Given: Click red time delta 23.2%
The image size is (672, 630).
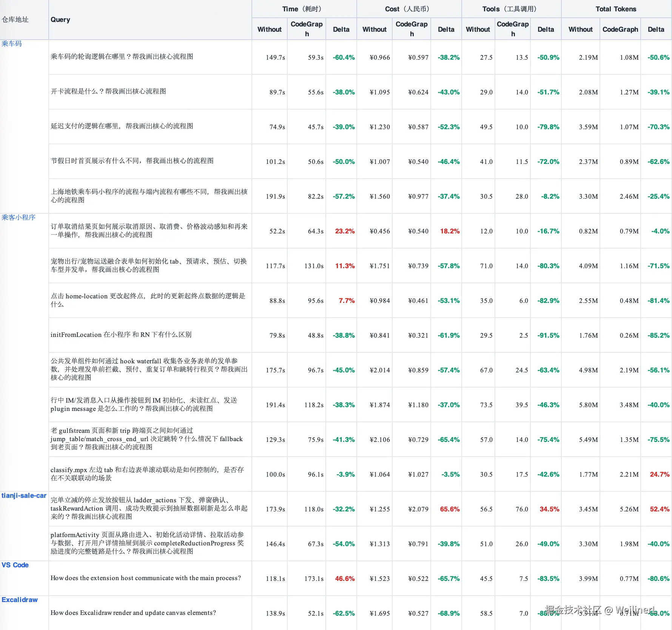Looking at the screenshot, I should [345, 231].
